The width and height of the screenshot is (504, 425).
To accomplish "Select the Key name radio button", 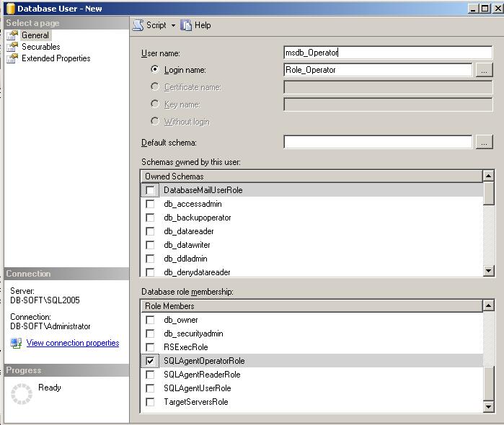I will (155, 104).
